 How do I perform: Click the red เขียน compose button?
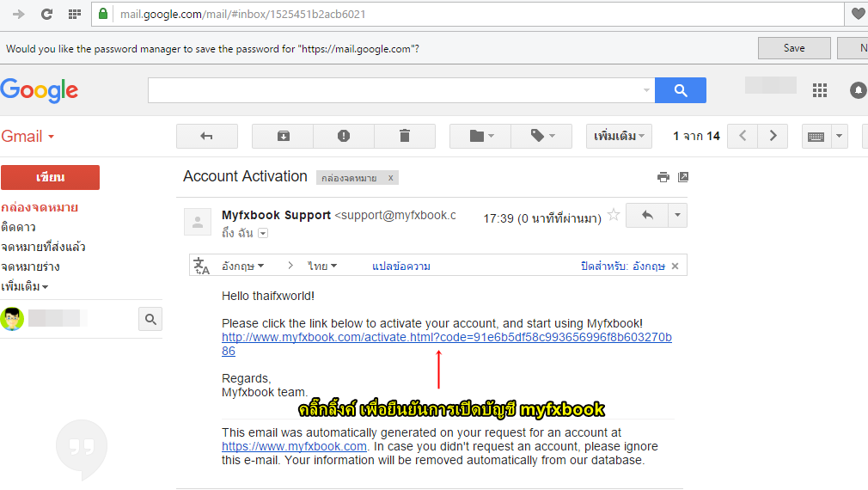pyautogui.click(x=51, y=177)
